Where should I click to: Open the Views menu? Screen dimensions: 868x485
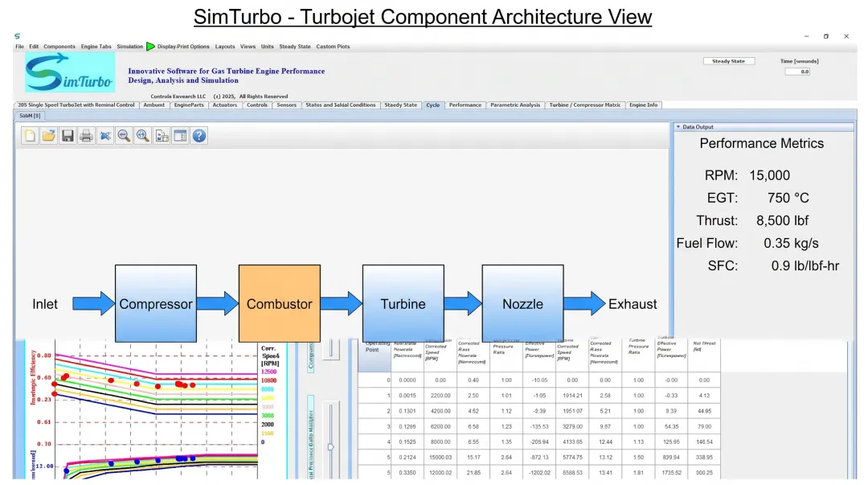(248, 47)
